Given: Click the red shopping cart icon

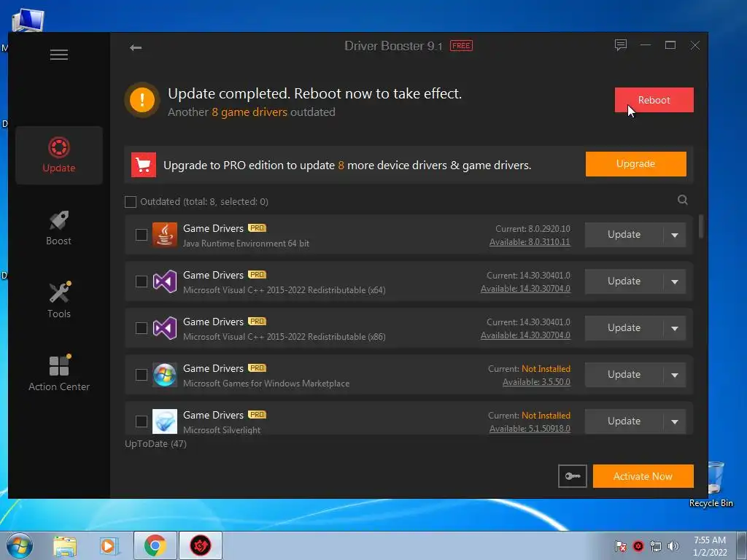Looking at the screenshot, I should coord(144,165).
